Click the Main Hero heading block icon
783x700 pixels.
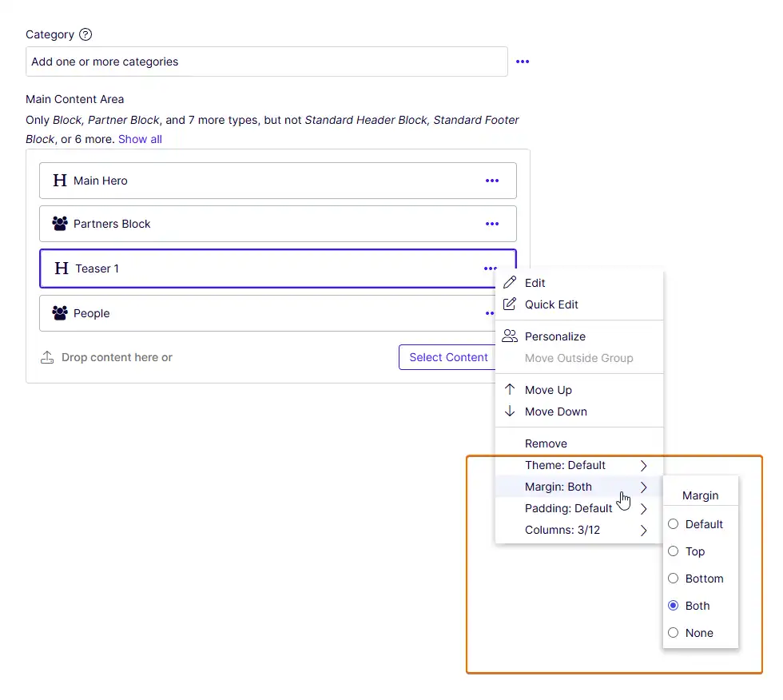click(x=60, y=181)
